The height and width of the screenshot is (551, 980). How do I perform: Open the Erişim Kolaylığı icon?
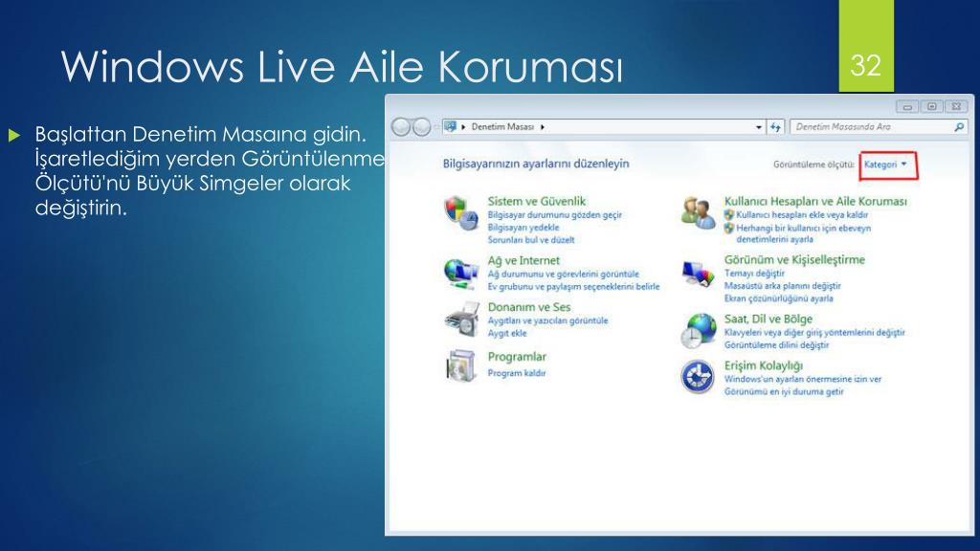[x=698, y=377]
